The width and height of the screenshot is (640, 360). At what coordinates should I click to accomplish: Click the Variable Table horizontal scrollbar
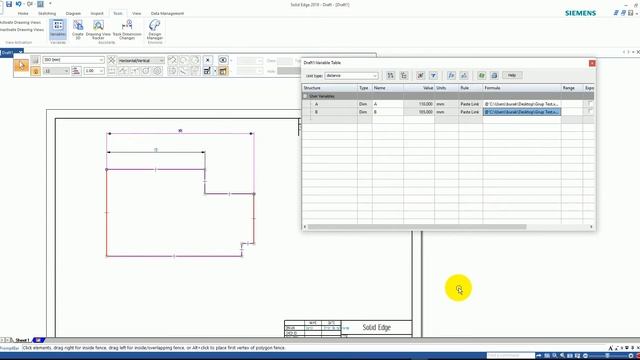point(417,227)
